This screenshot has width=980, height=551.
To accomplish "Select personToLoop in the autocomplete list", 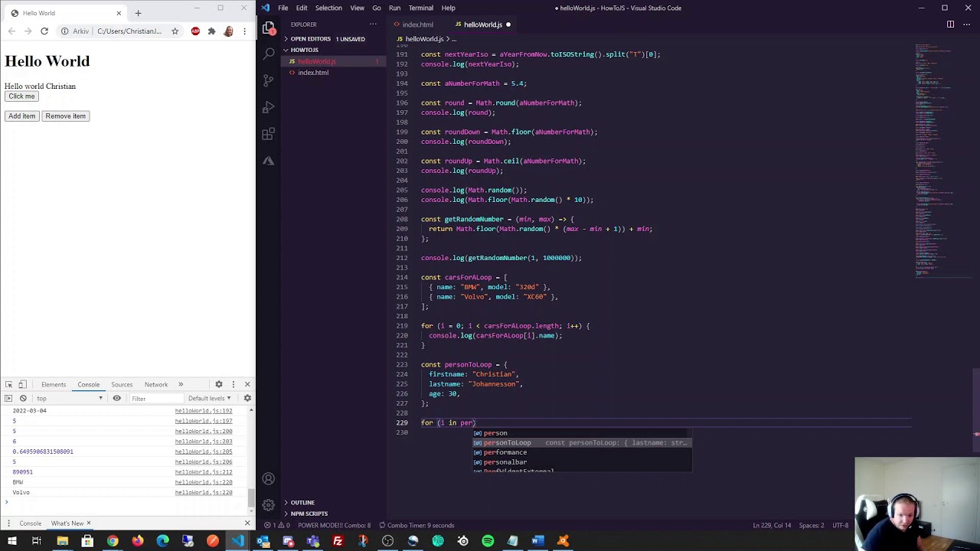I will pos(583,443).
